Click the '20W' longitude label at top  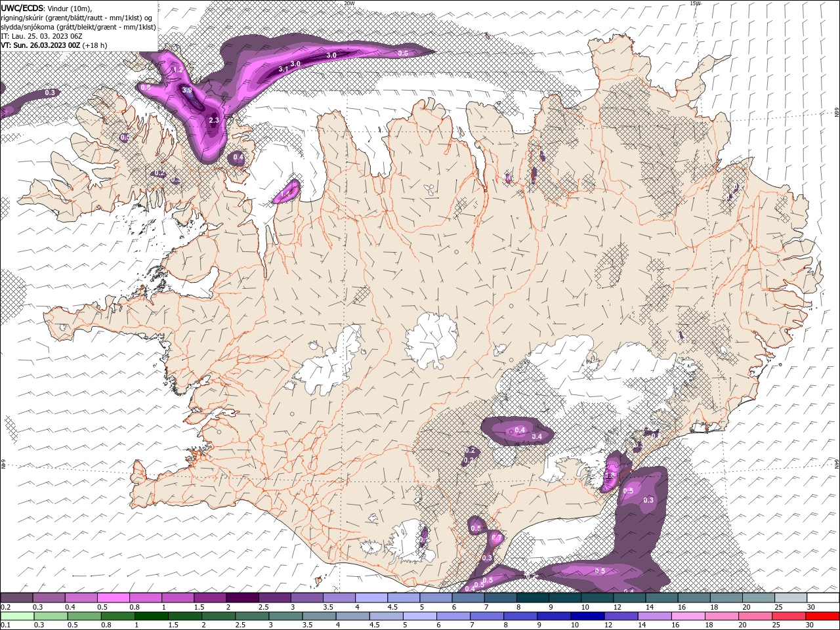(349, 3)
